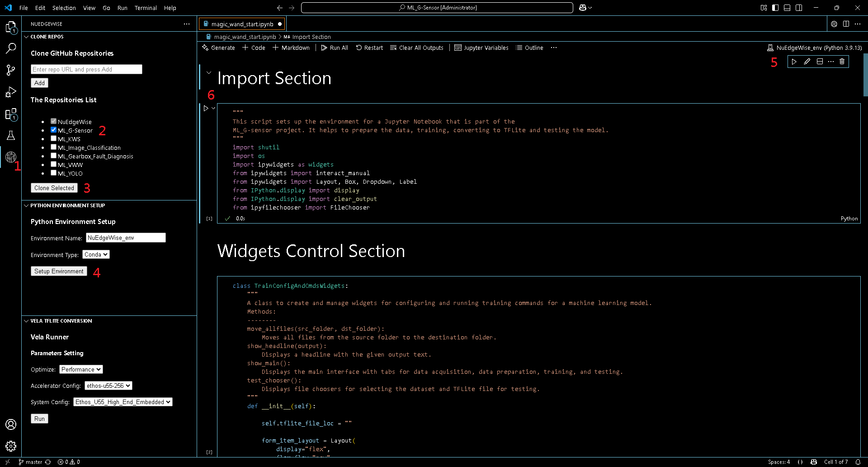
Task: Click the ML_G-Sensor command center search box
Action: point(437,8)
